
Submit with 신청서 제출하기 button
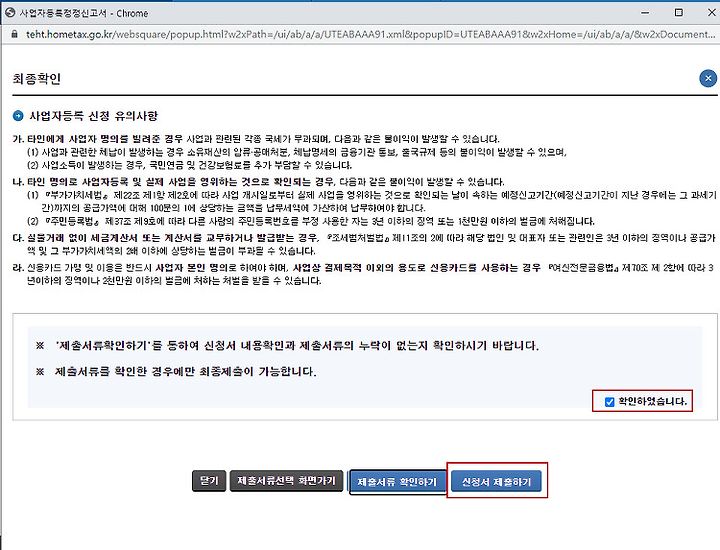pyautogui.click(x=496, y=482)
